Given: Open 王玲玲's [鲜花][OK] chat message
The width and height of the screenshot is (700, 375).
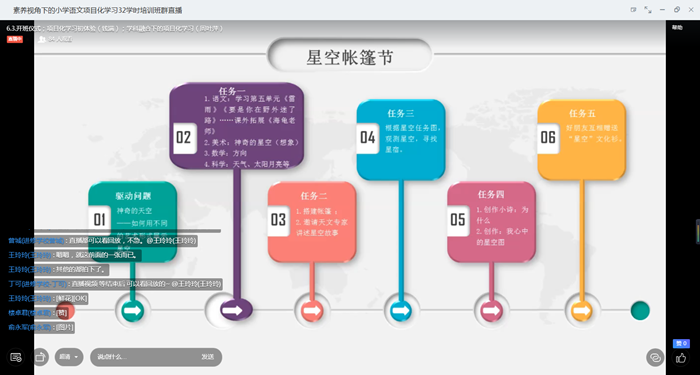Looking at the screenshot, I should click(x=71, y=298).
